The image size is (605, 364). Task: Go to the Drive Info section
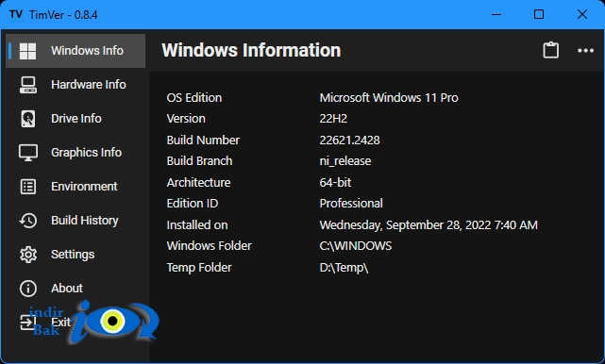point(76,119)
